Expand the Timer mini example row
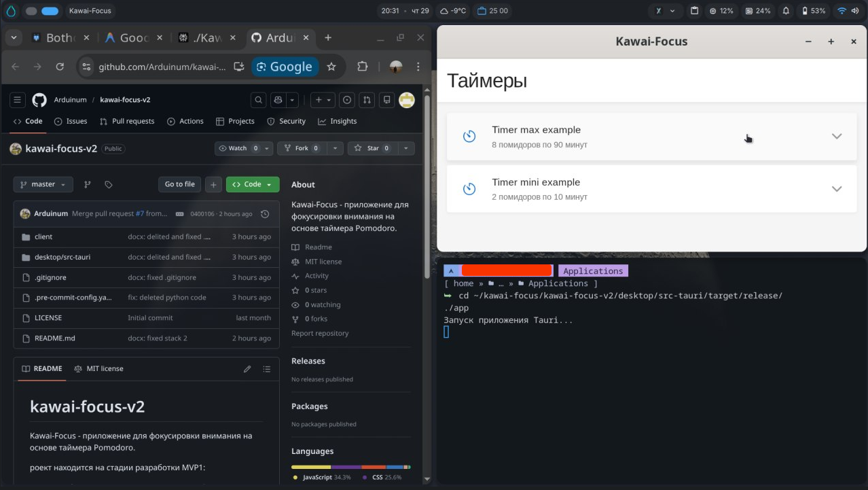Screen dimensions: 868x490 pos(836,189)
